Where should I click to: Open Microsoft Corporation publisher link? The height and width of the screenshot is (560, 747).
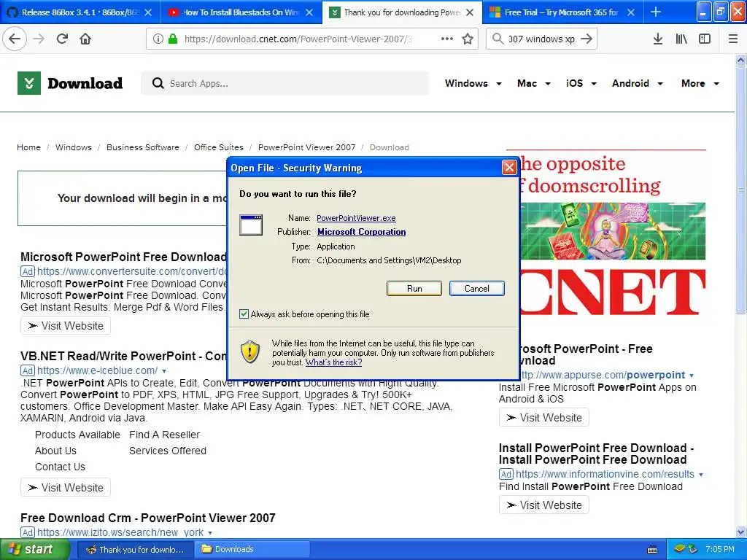point(362,232)
